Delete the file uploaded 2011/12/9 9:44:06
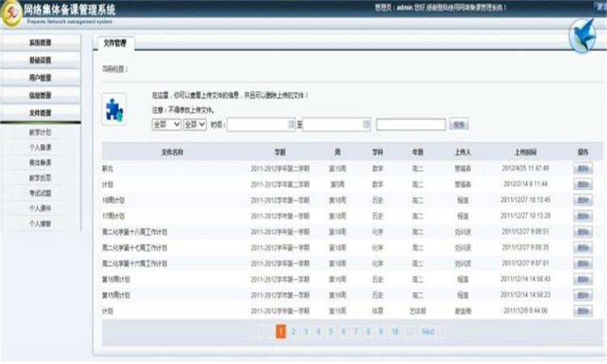 (x=583, y=311)
